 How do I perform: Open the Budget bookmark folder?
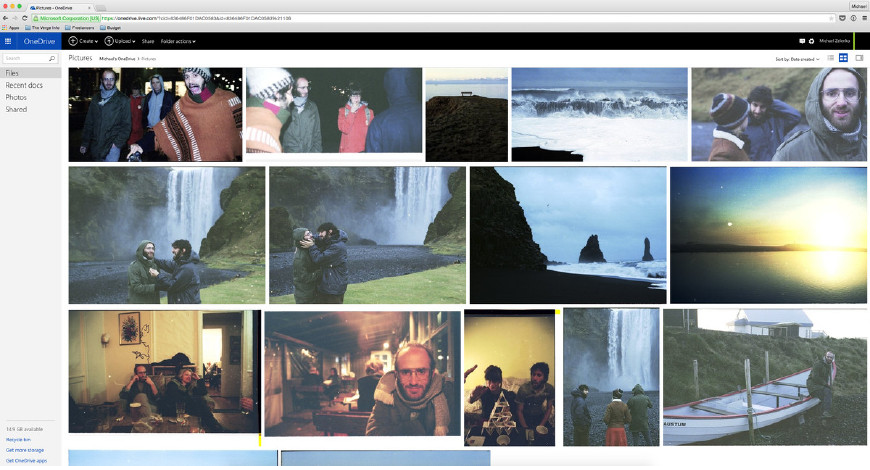click(x=110, y=27)
